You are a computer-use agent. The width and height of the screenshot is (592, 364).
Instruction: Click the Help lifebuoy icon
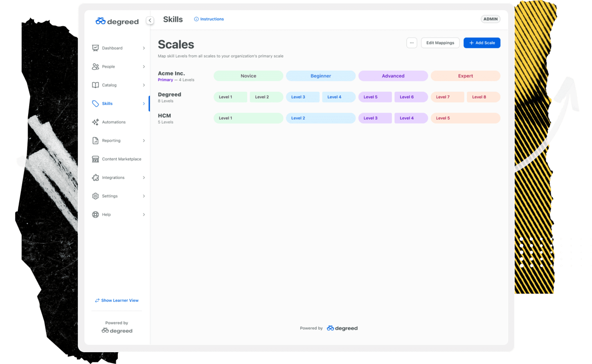pyautogui.click(x=95, y=214)
